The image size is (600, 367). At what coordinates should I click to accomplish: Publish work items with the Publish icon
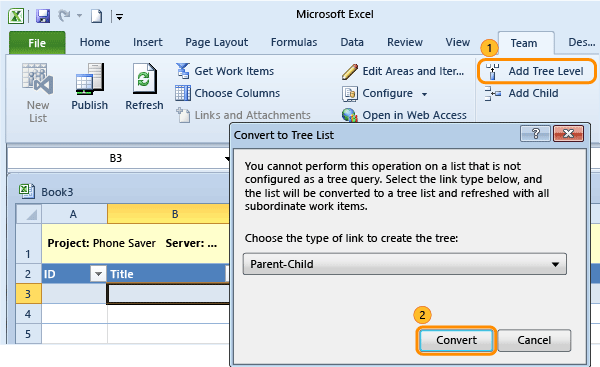point(90,79)
